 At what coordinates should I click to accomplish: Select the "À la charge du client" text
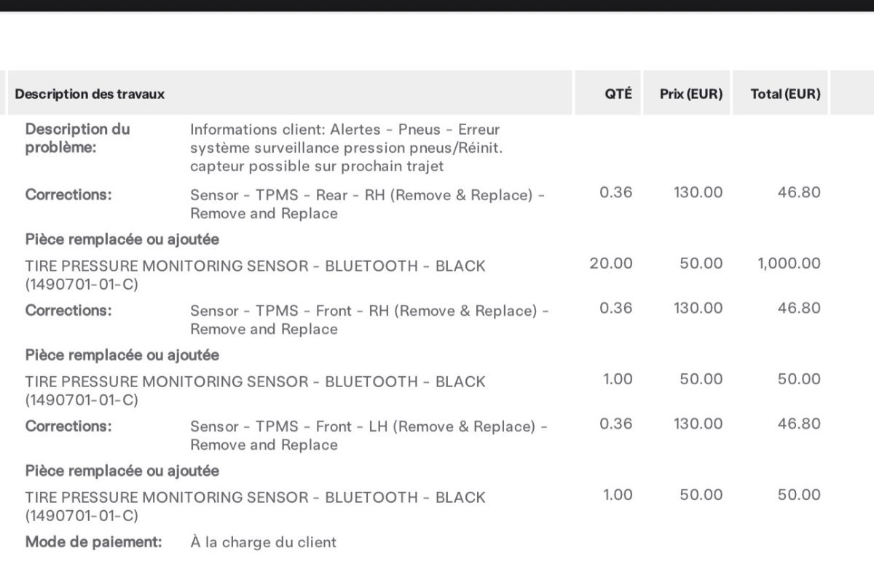[x=263, y=541]
